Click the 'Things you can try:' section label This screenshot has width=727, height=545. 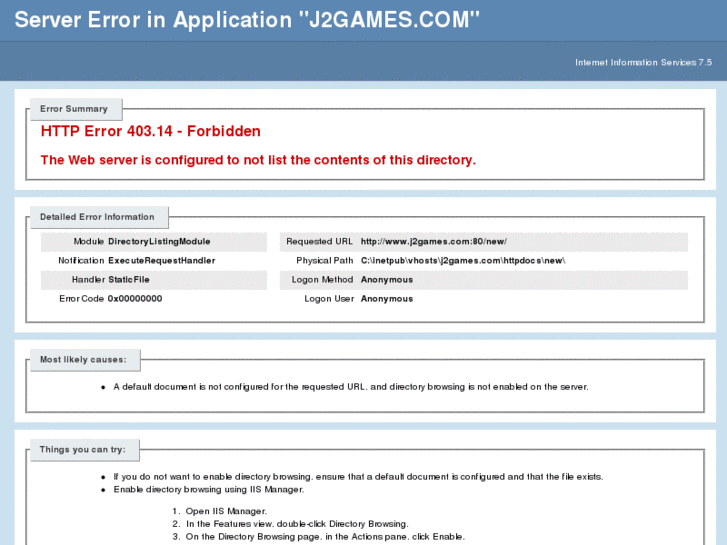83,449
